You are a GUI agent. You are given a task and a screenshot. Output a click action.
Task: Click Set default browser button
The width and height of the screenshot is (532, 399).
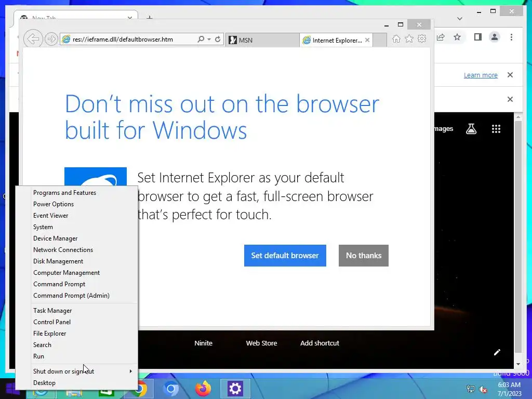click(x=285, y=256)
